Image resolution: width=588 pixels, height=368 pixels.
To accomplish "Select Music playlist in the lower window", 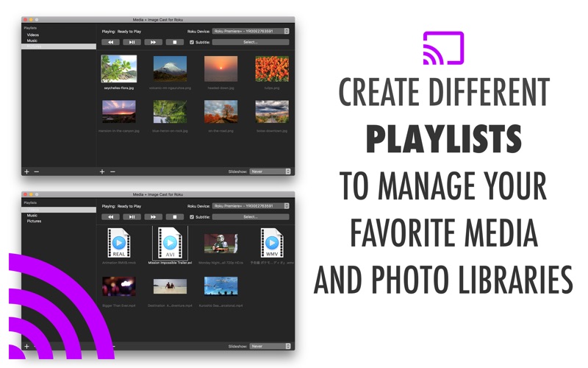I will click(32, 216).
